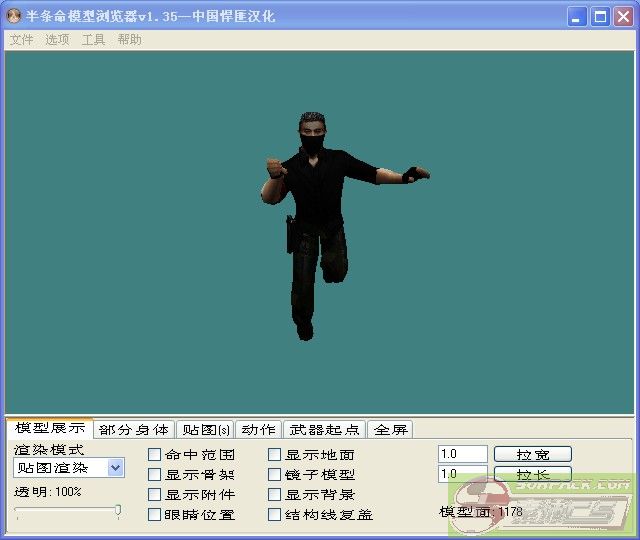Open the 选项 menu
This screenshot has height=540, width=640.
(x=57, y=40)
